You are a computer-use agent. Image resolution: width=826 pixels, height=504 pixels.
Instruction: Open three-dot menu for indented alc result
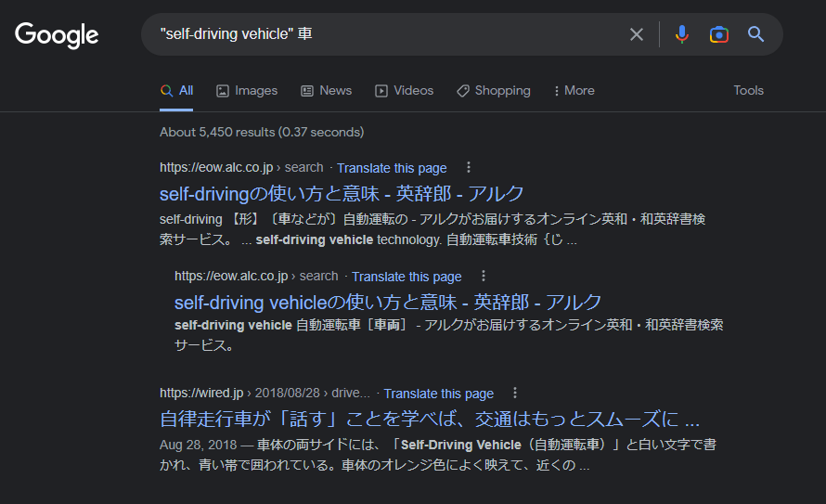click(483, 276)
